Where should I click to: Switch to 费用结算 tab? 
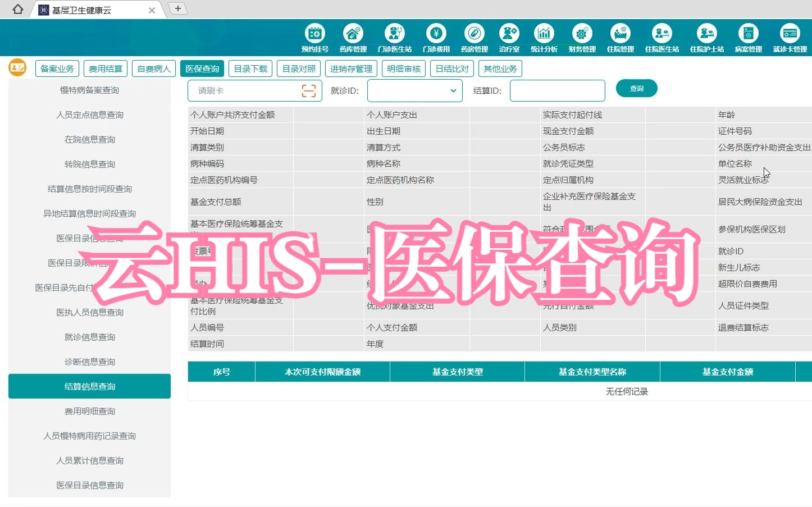click(x=106, y=68)
